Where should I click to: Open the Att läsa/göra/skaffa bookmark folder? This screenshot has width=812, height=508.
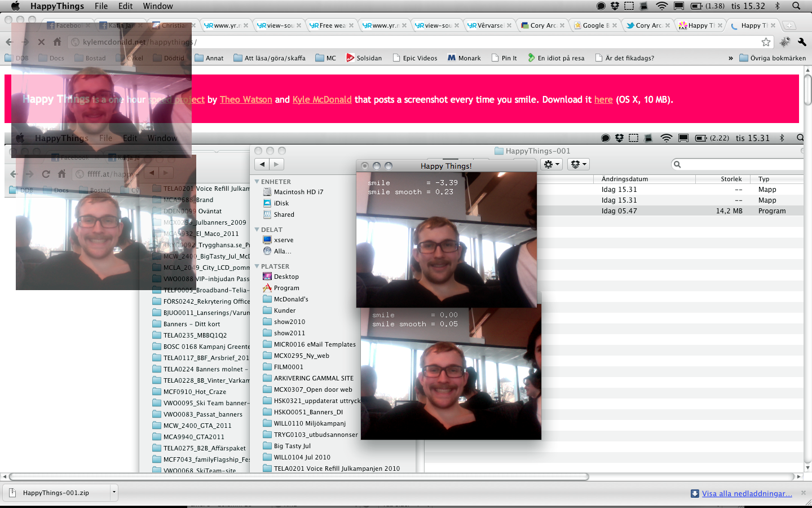[x=270, y=58]
